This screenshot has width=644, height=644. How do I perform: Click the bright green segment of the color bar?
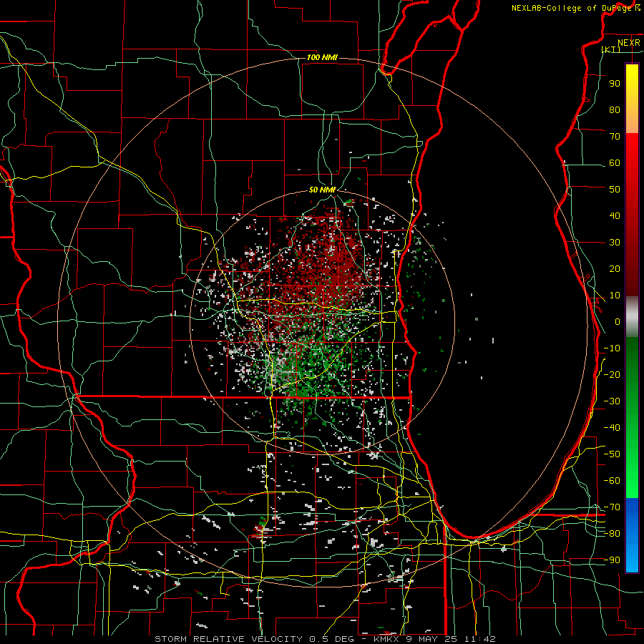[x=632, y=472]
